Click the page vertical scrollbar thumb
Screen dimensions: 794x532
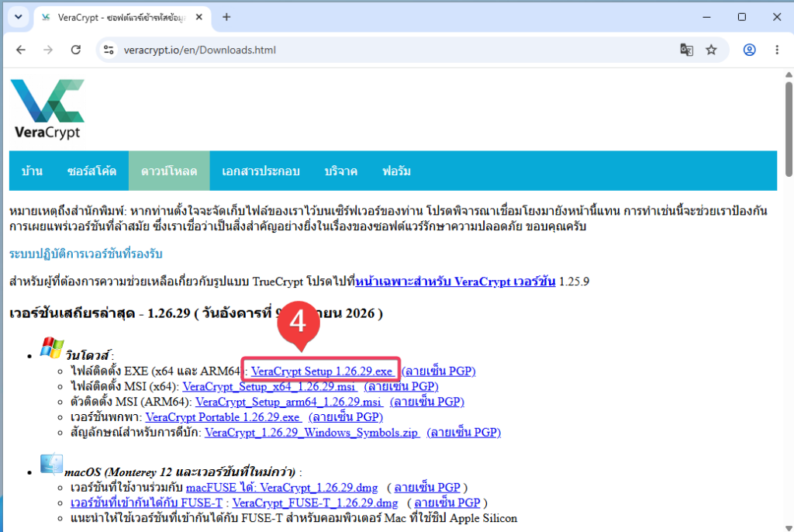coord(789,130)
